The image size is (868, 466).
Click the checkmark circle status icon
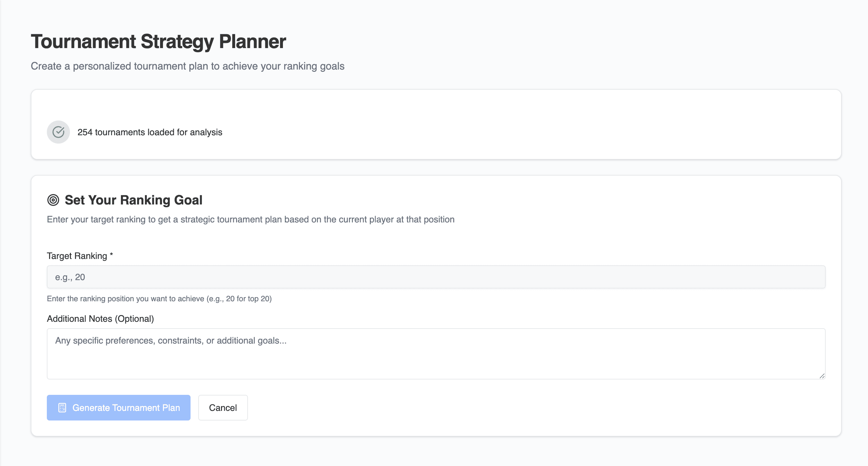click(x=58, y=132)
